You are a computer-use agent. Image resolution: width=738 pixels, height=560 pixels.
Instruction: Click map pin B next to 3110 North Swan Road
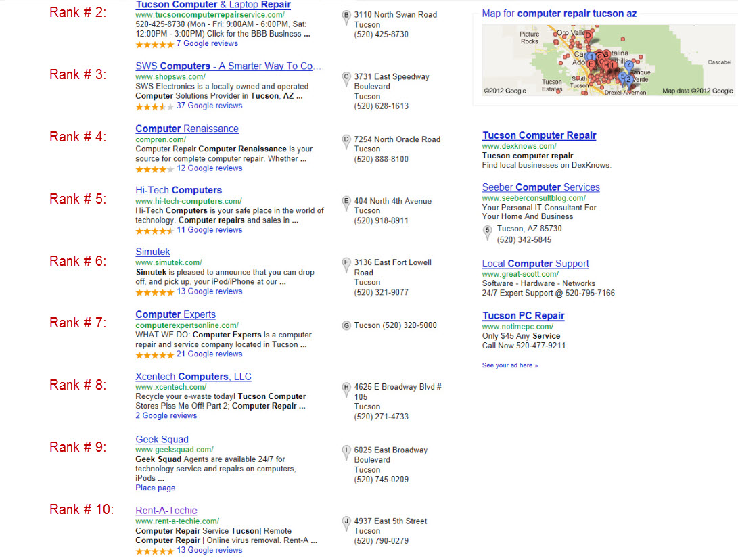(346, 17)
